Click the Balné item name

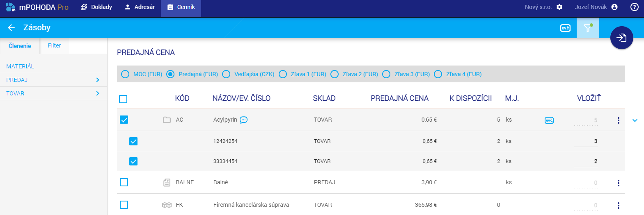(221, 182)
